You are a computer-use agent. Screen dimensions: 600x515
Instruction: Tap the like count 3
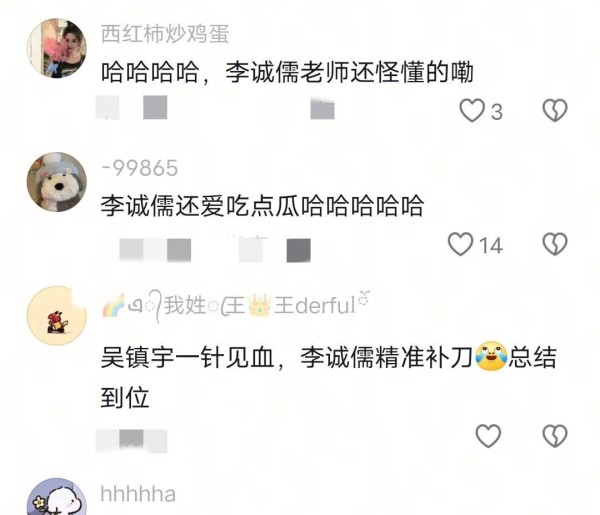tap(497, 112)
